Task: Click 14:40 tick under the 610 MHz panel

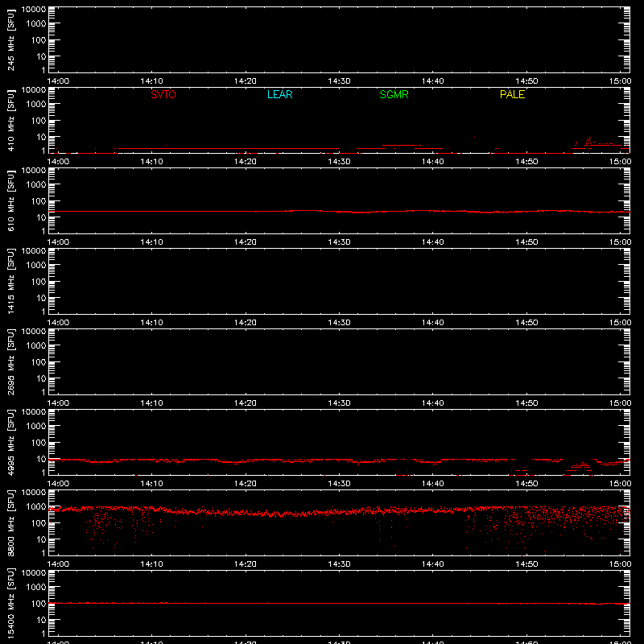Action: click(x=433, y=242)
